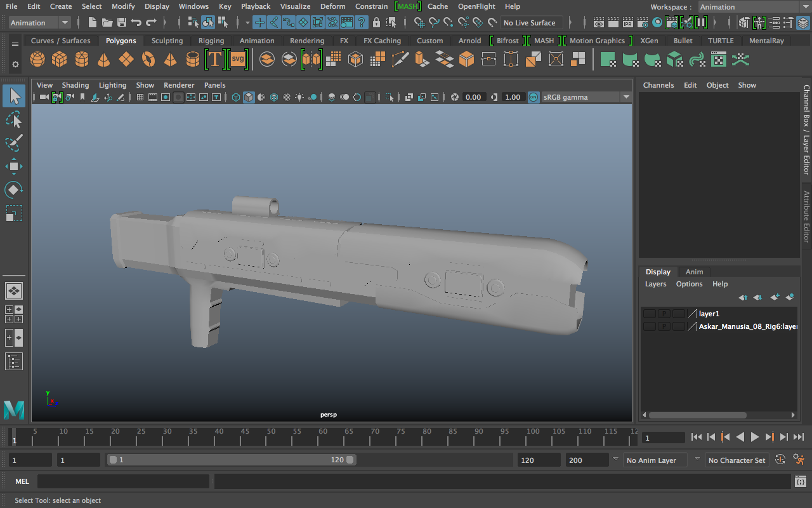Click the viewport gamma value 1.00 field

pos(513,97)
